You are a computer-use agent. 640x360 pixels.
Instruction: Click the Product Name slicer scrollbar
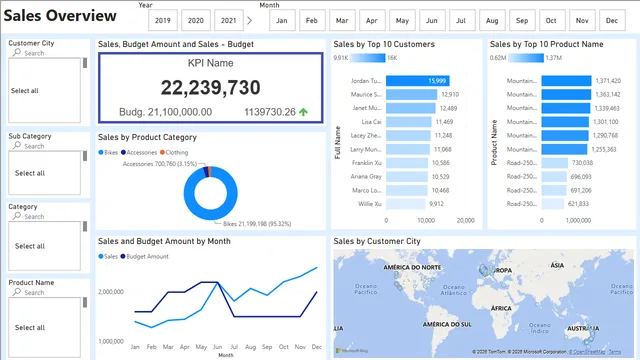tap(85, 302)
